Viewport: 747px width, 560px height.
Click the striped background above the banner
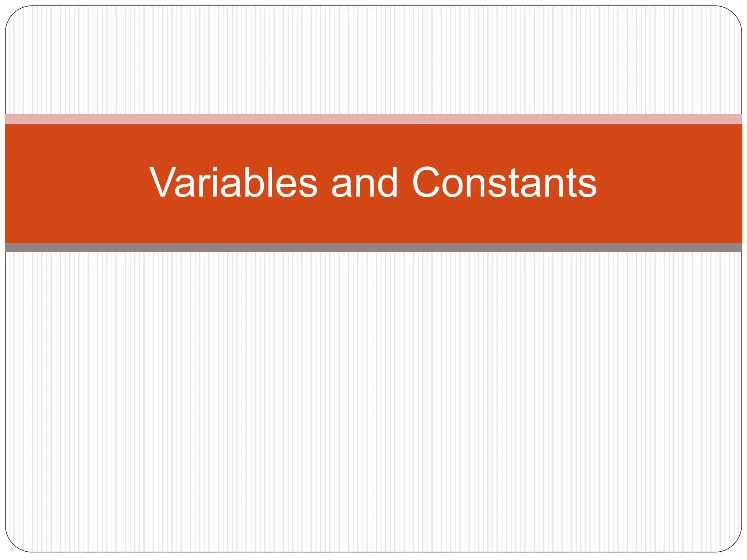pyautogui.click(x=373, y=60)
